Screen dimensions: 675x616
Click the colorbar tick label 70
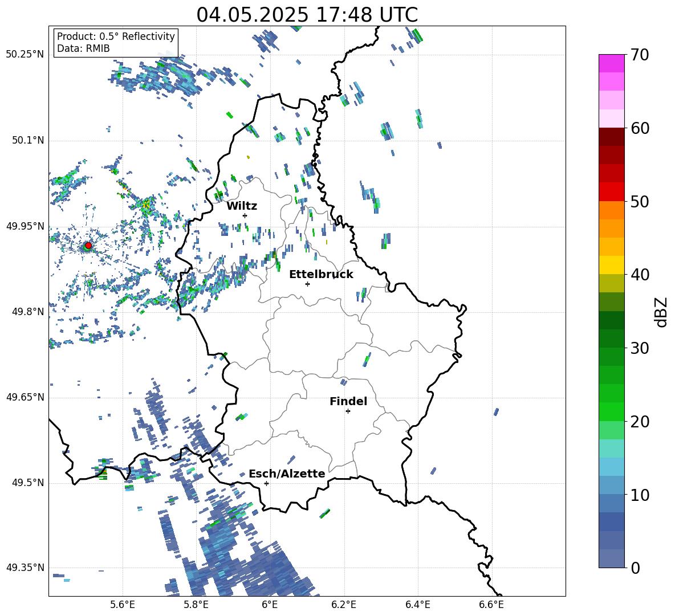tap(640, 55)
